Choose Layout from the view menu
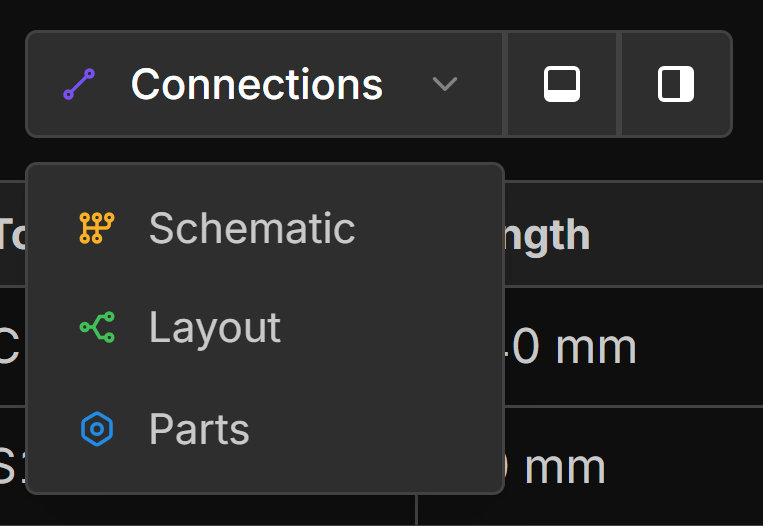The height and width of the screenshot is (526, 763). (215, 328)
